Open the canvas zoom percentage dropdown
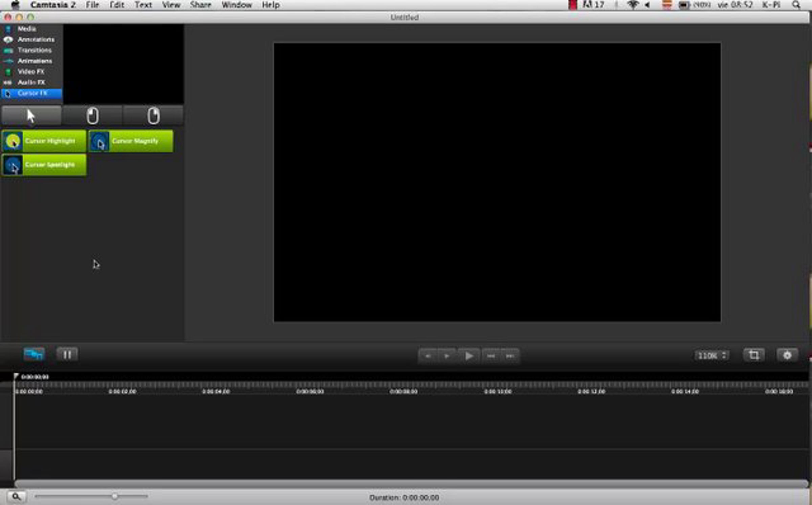This screenshot has height=505, width=812. 712,355
